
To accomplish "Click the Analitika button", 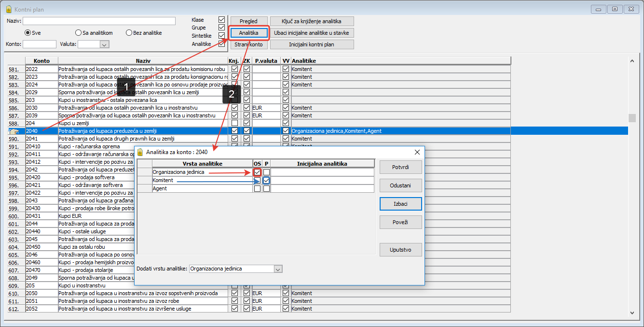I will pos(248,33).
